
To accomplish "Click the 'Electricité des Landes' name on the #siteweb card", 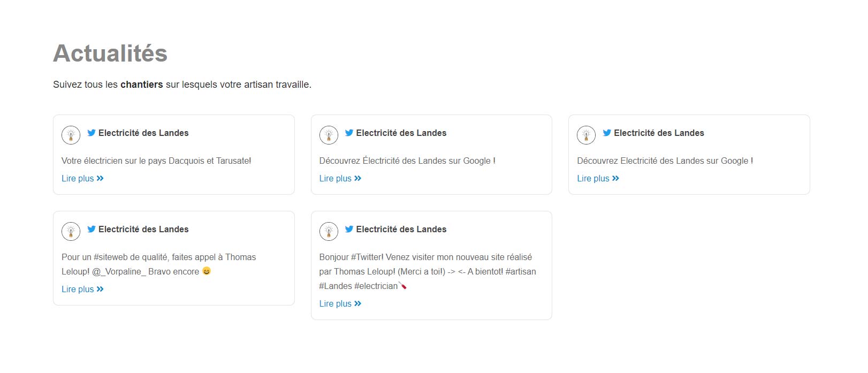I will coord(143,229).
